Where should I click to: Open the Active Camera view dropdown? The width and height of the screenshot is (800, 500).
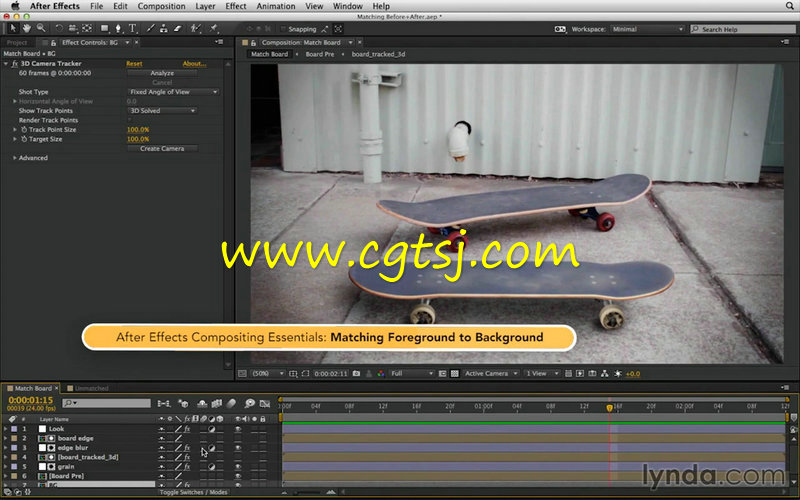[x=491, y=373]
